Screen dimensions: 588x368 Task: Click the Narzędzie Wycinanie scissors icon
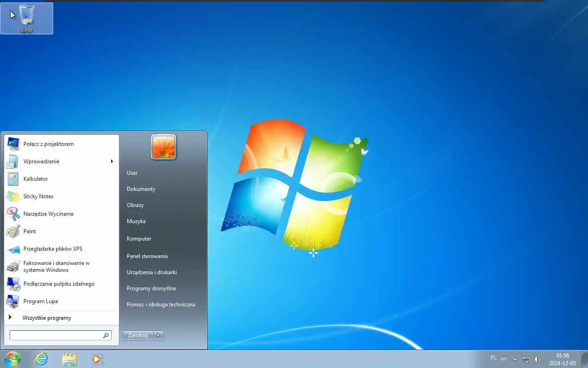(13, 214)
